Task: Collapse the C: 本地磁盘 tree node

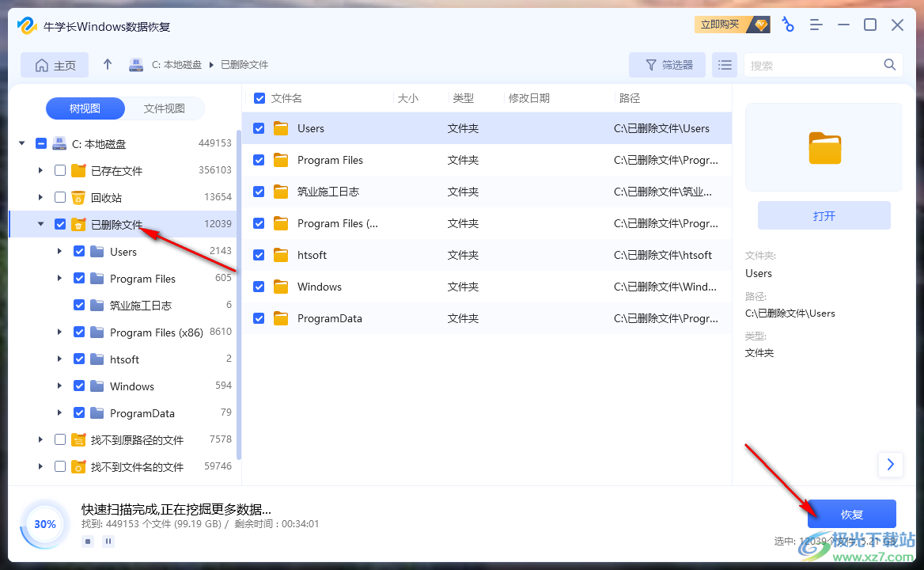Action: tap(22, 143)
